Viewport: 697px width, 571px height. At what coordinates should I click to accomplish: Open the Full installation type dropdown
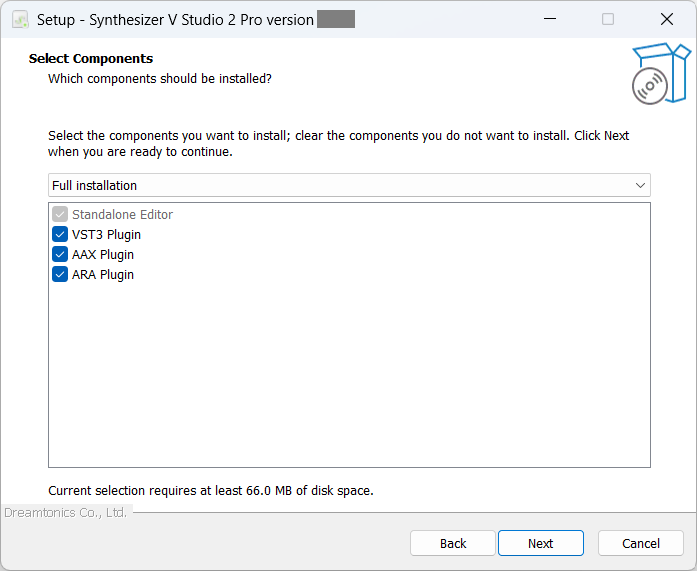[349, 185]
